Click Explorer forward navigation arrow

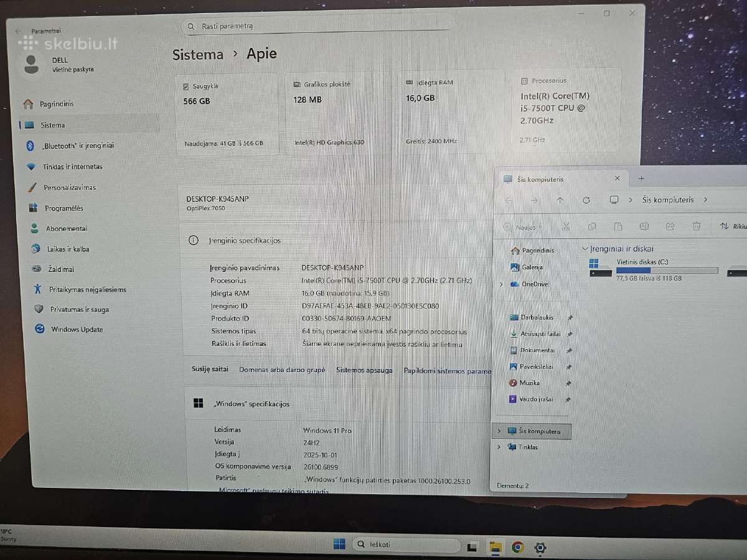534,200
